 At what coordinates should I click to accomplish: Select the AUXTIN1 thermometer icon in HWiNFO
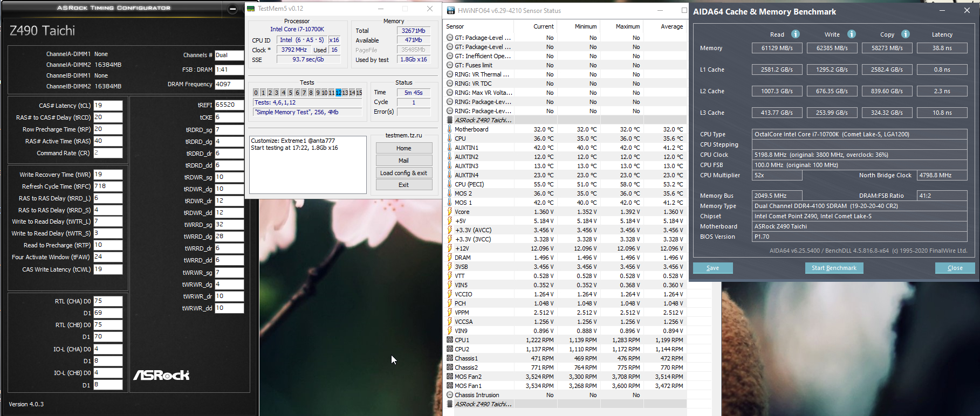pos(450,148)
